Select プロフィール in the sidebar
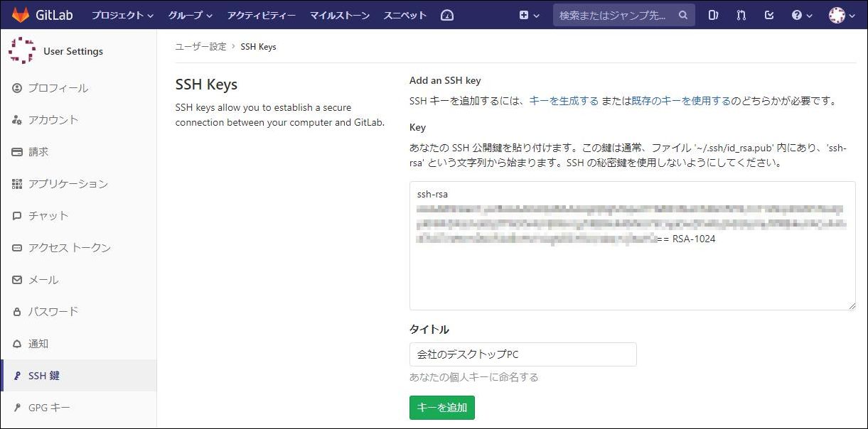 point(58,88)
